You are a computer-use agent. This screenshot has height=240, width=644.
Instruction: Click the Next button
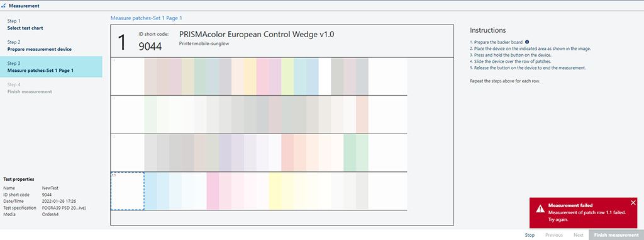(579, 235)
